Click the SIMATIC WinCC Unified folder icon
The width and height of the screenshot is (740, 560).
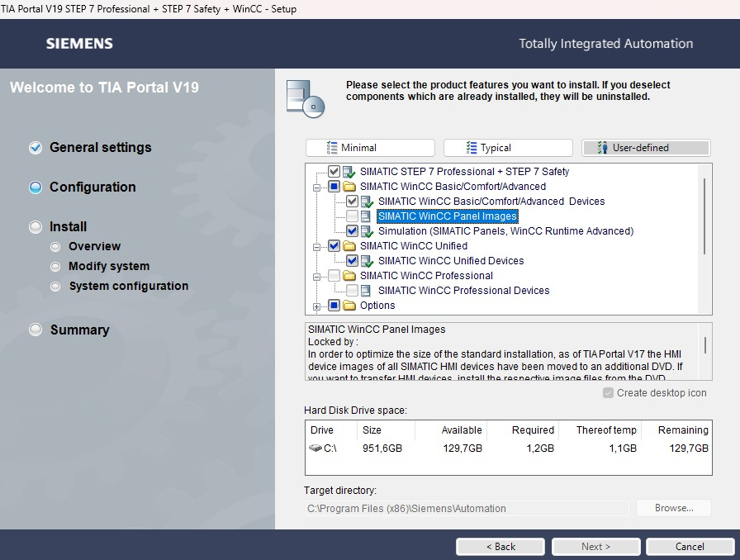[x=349, y=246]
